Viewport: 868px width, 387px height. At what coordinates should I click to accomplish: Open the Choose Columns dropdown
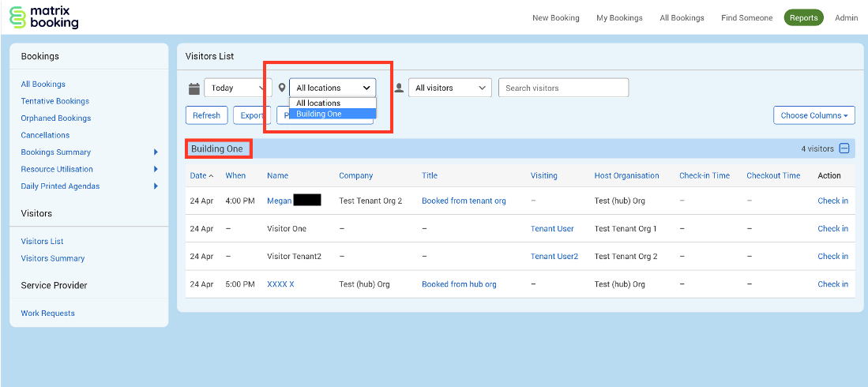click(814, 115)
